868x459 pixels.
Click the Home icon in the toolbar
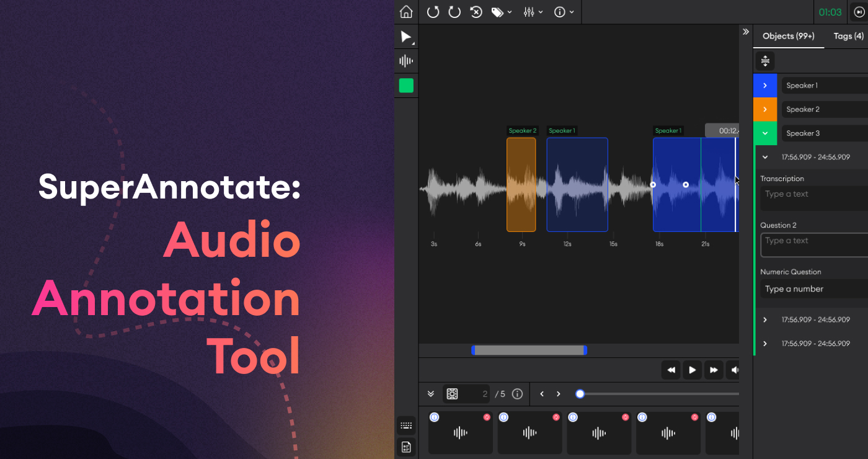pos(406,12)
